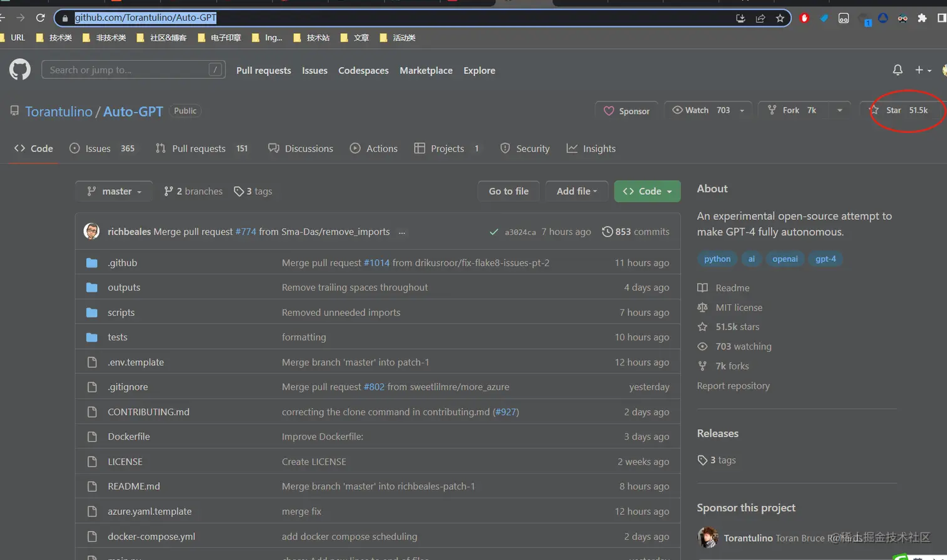Viewport: 947px width, 560px height.
Task: Open the scripts folder
Action: (x=121, y=312)
